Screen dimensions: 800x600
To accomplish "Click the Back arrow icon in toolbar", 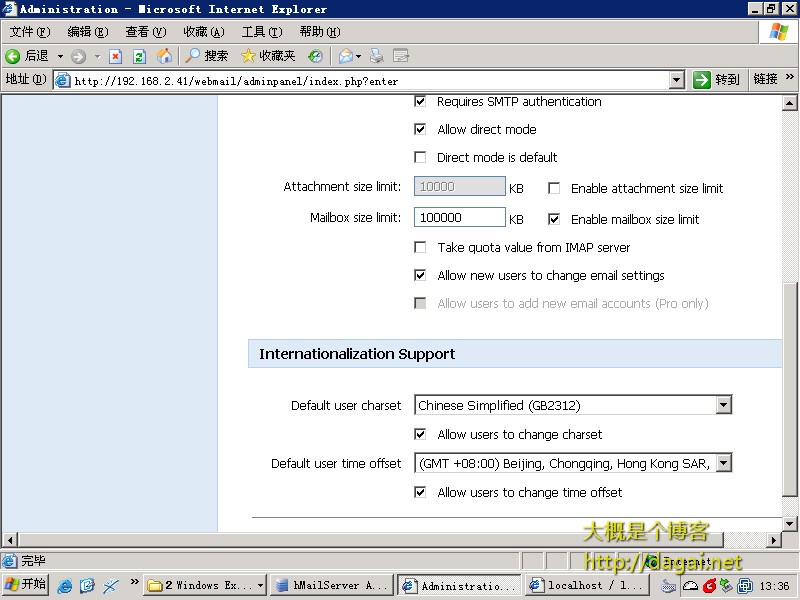I will point(14,56).
